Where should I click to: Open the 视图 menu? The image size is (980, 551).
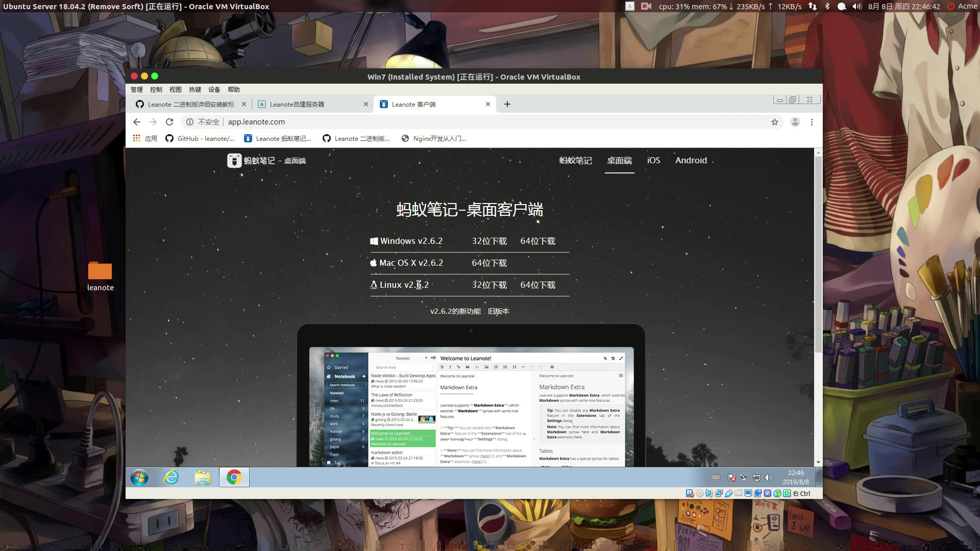176,89
